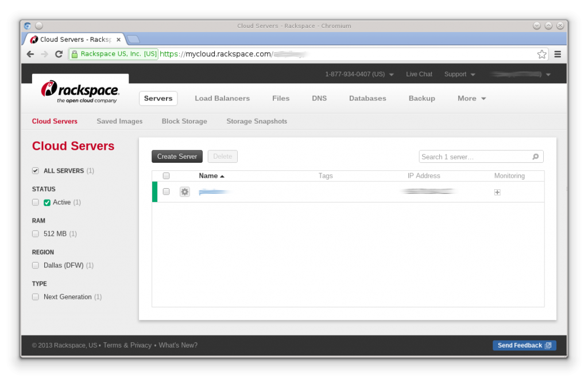Open the blurred server name link

coord(214,192)
